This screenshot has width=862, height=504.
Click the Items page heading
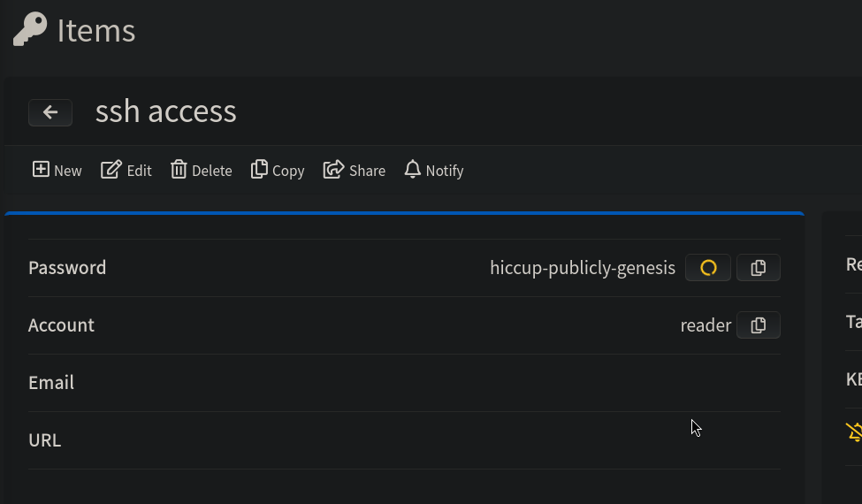[x=96, y=30]
